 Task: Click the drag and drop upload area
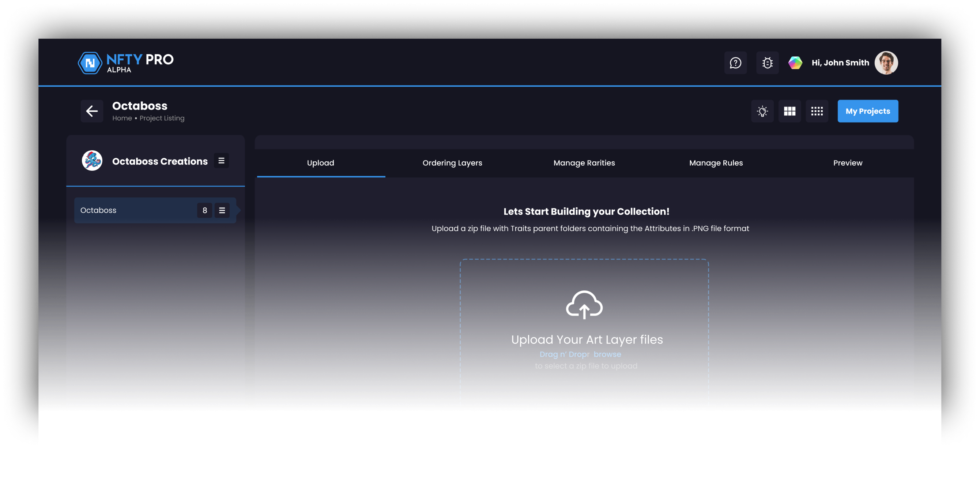point(585,335)
